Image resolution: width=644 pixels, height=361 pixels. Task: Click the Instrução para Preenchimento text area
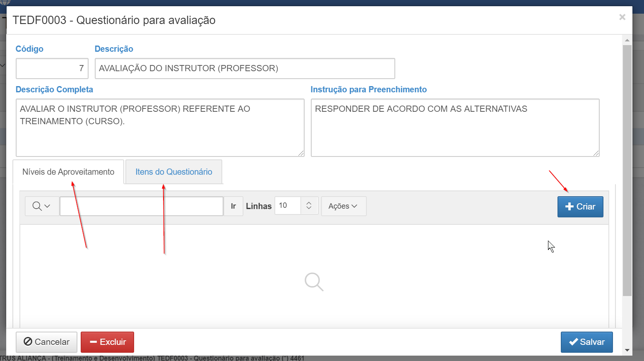(455, 128)
